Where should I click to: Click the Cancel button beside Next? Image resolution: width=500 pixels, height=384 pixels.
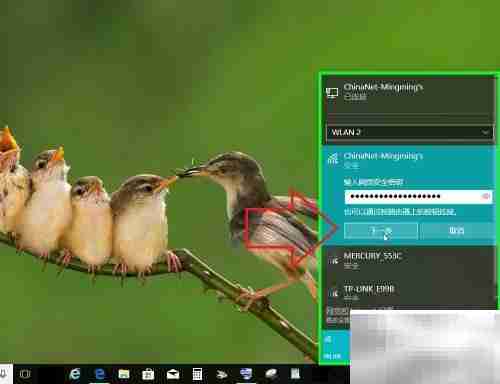tap(457, 231)
